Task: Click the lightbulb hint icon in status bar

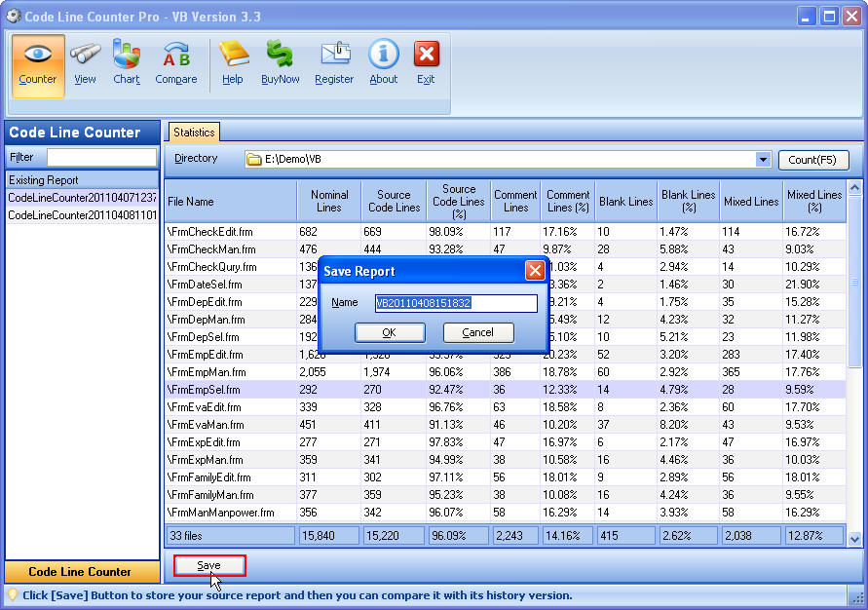Action: [13, 595]
